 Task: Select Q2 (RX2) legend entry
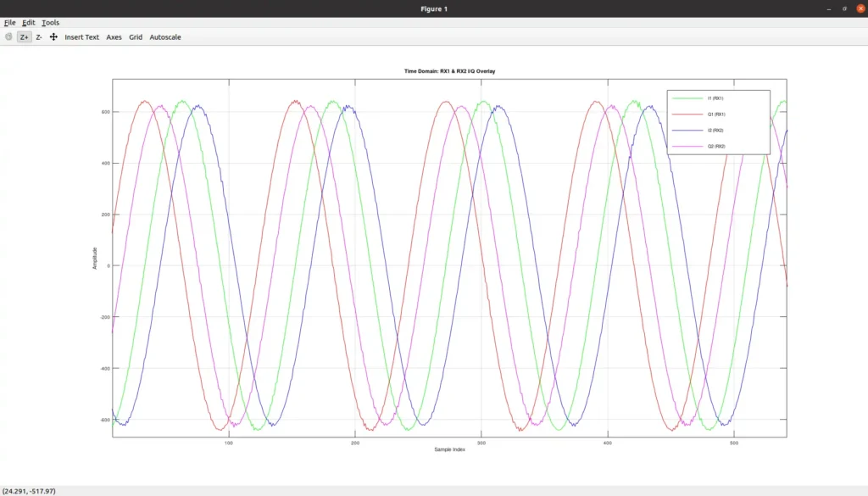tap(716, 146)
